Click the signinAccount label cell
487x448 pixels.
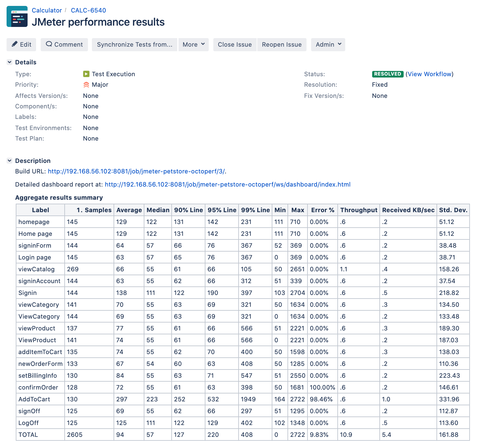click(40, 281)
